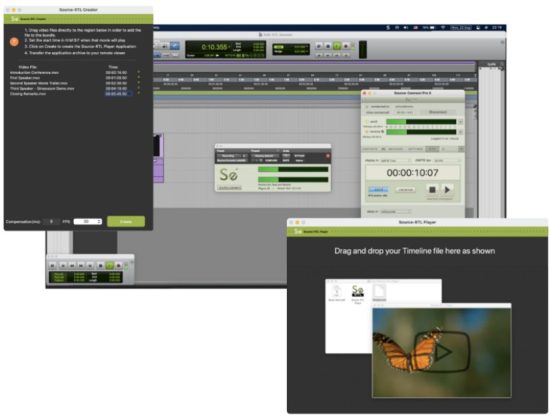Click the Stop button in Pro Tools toolbar
550x415 pixels.
(328, 46)
